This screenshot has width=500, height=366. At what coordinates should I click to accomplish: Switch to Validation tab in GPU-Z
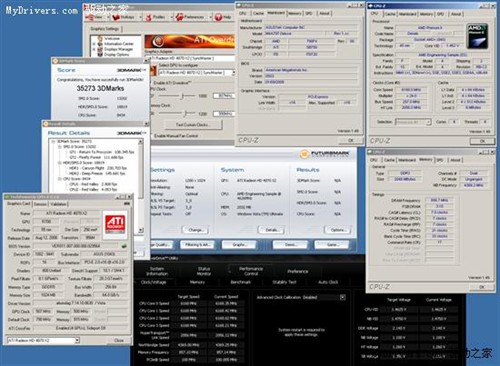[58, 204]
